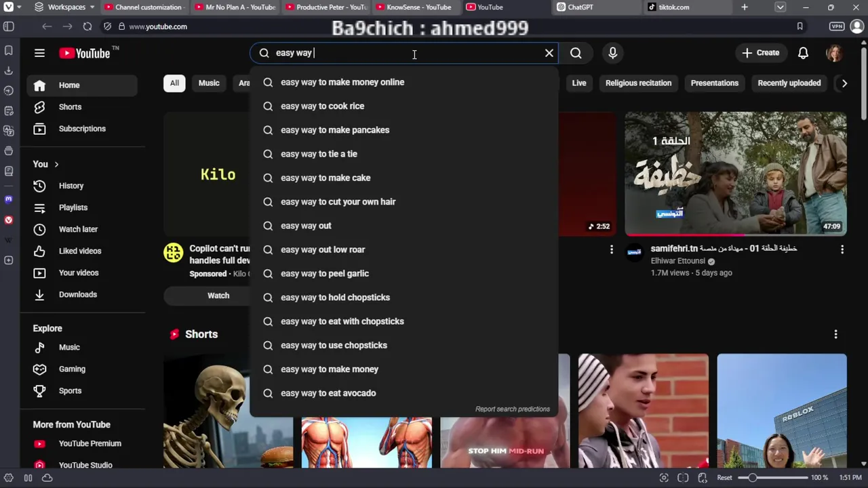Choose the 'easy way to make money' suggestion without 'online'
Screen dimensions: 868x488
pyautogui.click(x=403, y=369)
